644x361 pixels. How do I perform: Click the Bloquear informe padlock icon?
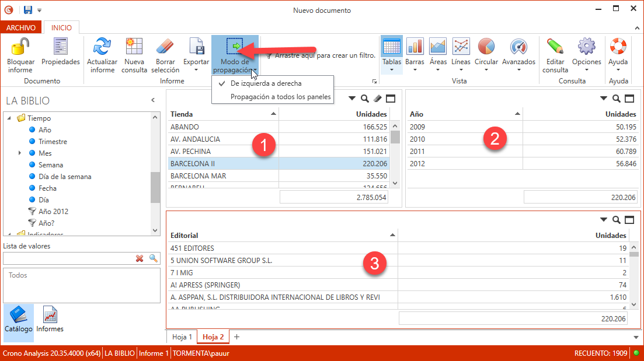pos(20,47)
